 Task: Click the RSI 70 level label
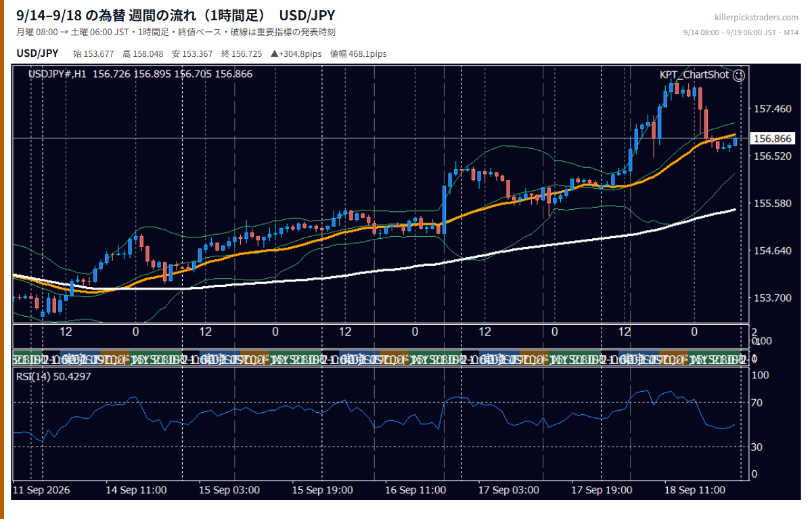(759, 403)
